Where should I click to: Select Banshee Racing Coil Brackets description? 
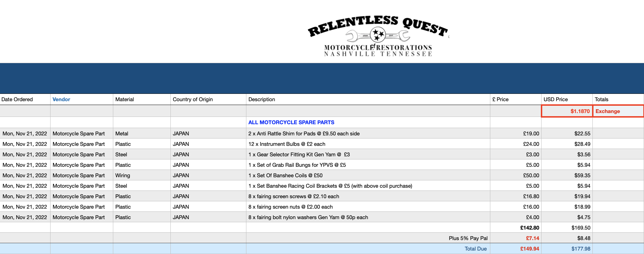[x=368, y=186]
